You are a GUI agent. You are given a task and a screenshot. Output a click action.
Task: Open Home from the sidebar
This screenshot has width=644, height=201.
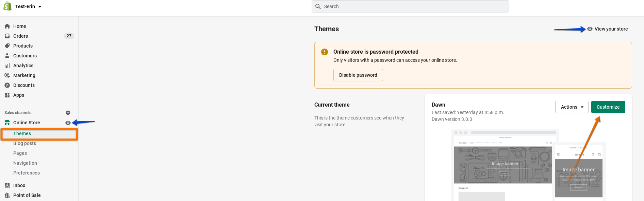(x=19, y=26)
